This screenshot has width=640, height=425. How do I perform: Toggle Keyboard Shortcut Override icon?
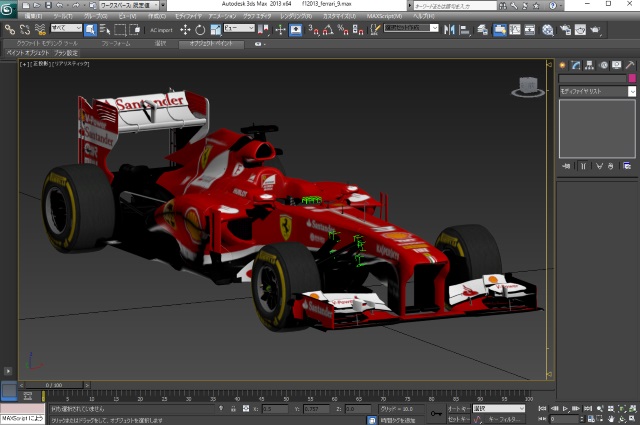pos(296,30)
